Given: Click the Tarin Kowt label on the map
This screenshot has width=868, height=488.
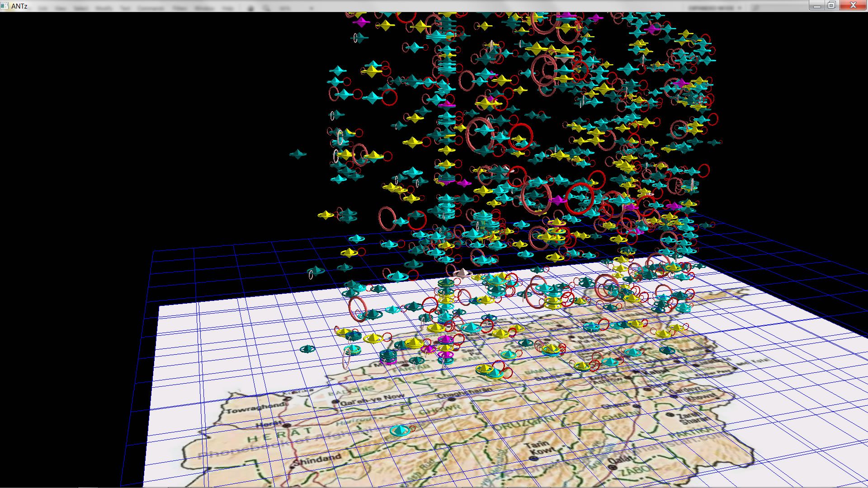Looking at the screenshot, I should click(539, 448).
